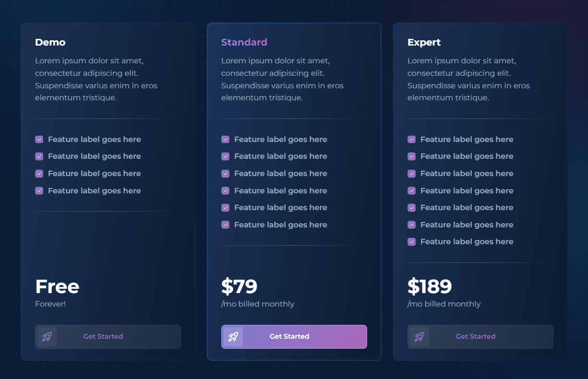The height and width of the screenshot is (379, 588).
Task: Check the third feature checkbox in Standard plan
Action: tap(225, 173)
